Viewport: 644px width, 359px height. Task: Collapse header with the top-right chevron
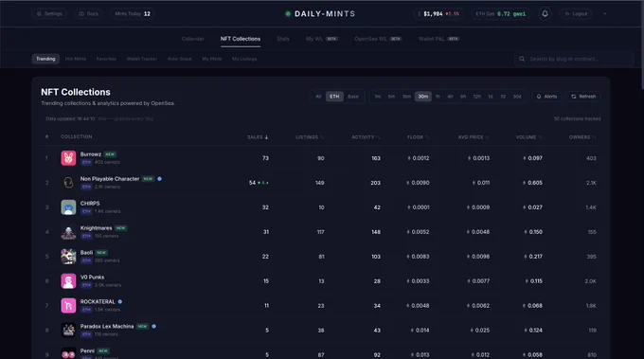604,14
